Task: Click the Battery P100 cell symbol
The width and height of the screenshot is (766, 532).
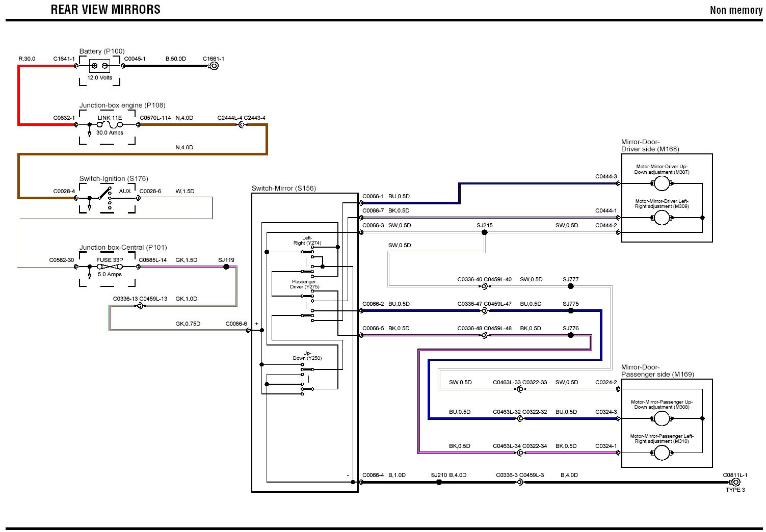Action: 99,66
